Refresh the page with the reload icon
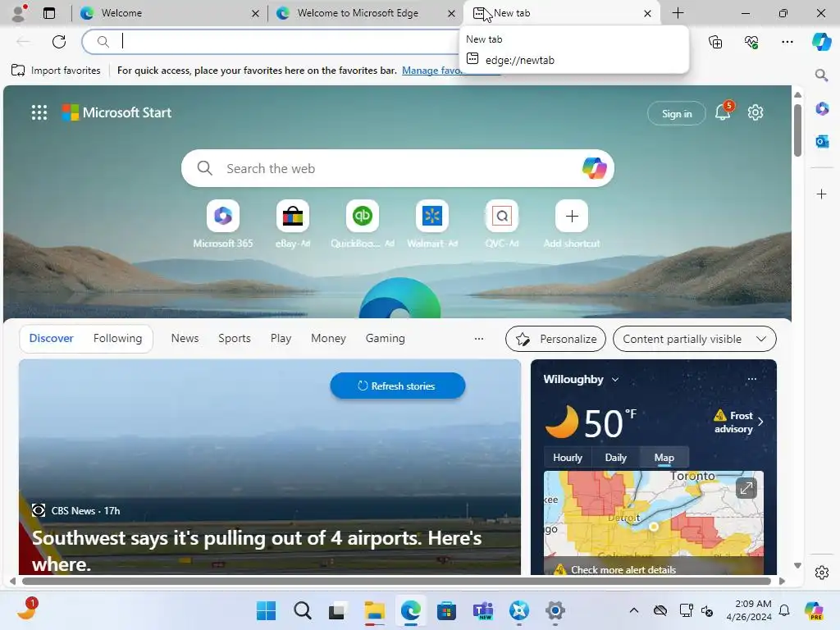Image resolution: width=840 pixels, height=630 pixels. click(x=59, y=41)
